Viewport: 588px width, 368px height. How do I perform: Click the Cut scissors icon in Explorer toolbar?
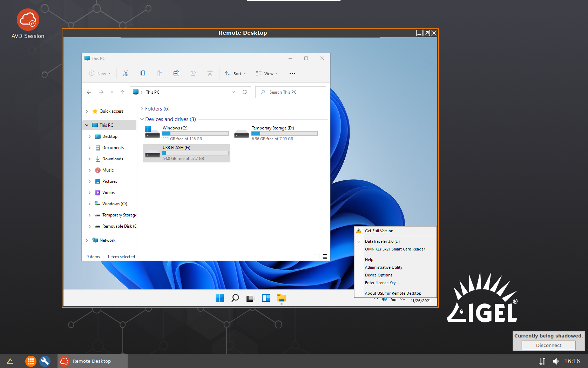click(x=126, y=73)
